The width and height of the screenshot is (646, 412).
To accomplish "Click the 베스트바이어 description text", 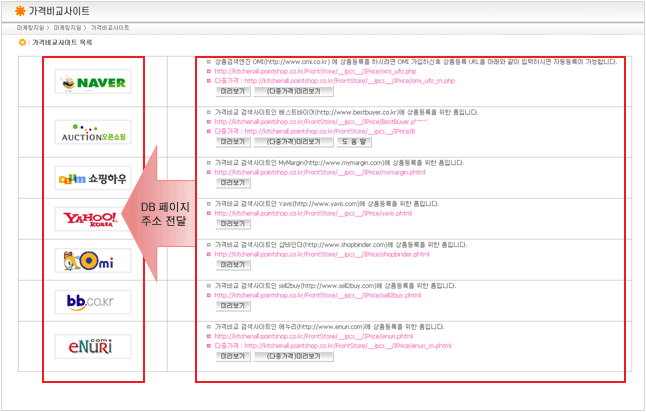I will click(x=346, y=112).
